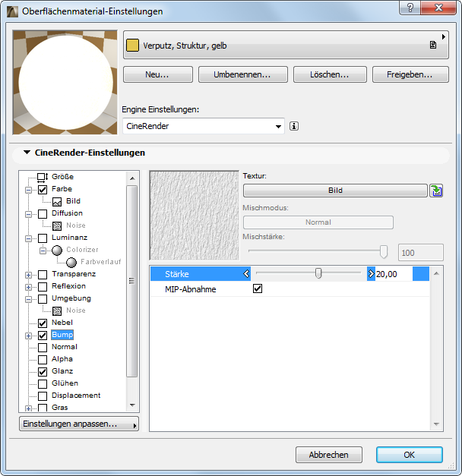Click the material sphere preview image
This screenshot has height=476, width=462.
pyautogui.click(x=65, y=82)
